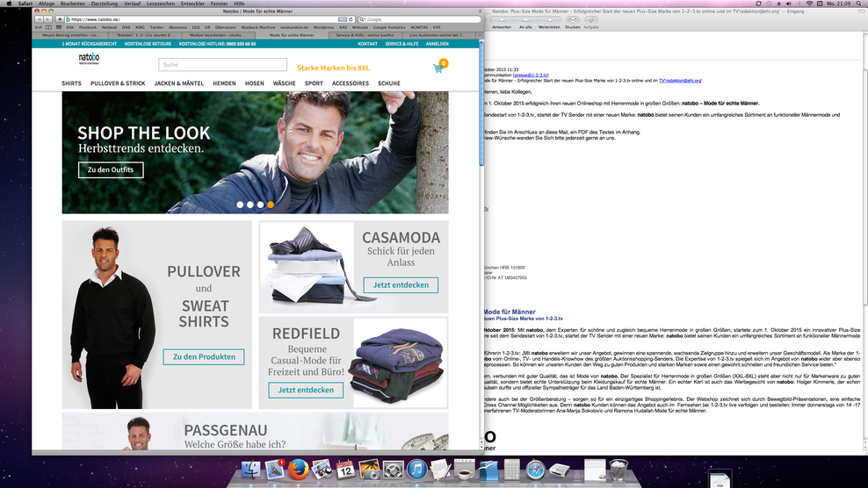Open the Google search engine dropdown

tap(363, 19)
